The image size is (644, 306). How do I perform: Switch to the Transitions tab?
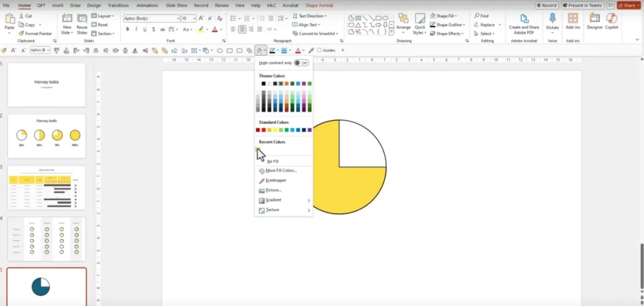coord(118,5)
